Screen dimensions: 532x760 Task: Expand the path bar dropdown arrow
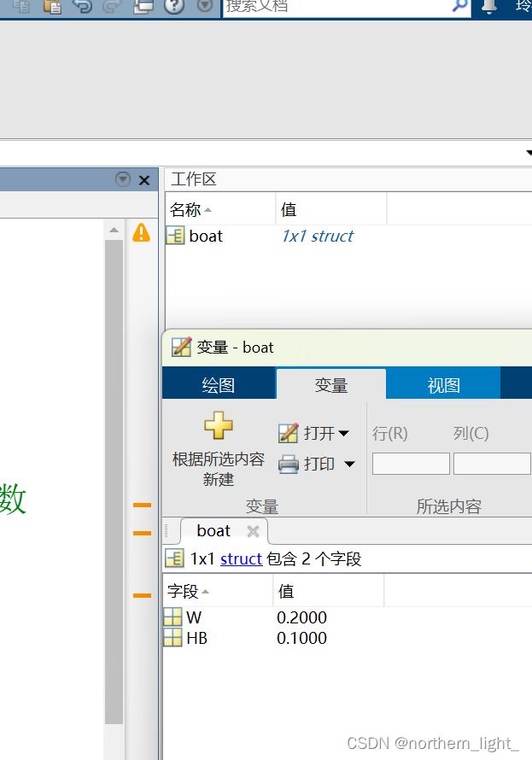[529, 153]
